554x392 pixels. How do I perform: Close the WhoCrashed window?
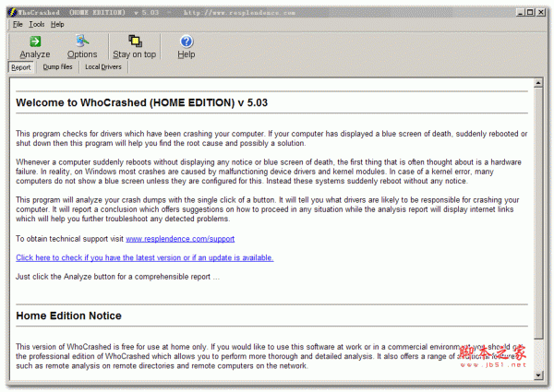click(x=541, y=12)
